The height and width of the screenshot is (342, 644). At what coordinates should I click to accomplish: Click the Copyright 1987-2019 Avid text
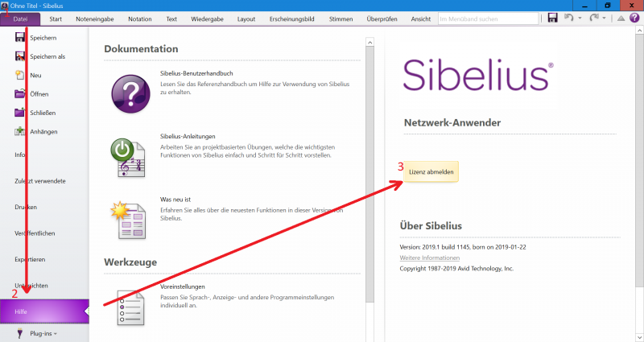pos(456,269)
